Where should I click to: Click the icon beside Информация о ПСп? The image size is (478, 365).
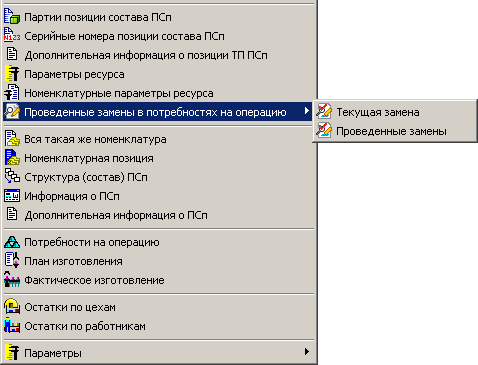(x=12, y=196)
